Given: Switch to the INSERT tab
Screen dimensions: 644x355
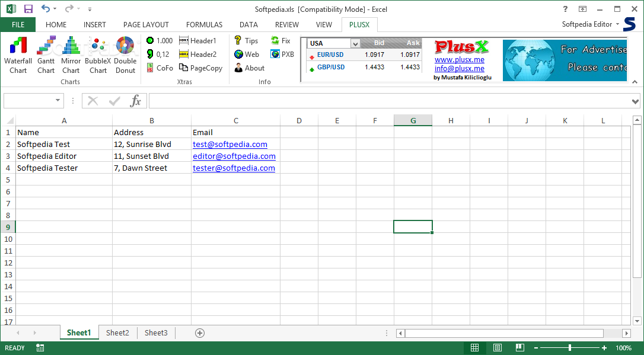Looking at the screenshot, I should [x=95, y=25].
